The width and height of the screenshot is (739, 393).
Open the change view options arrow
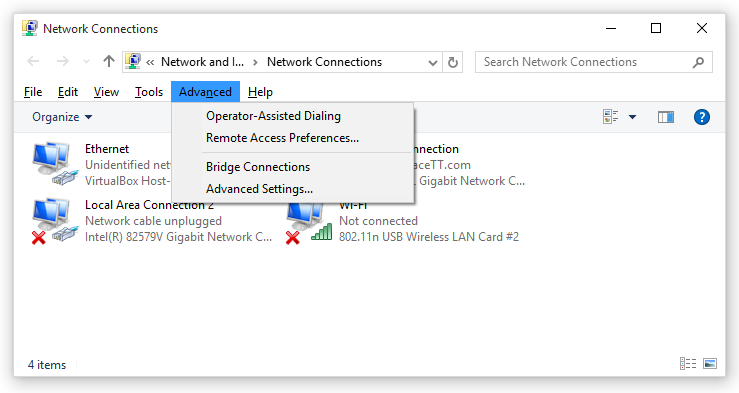[632, 117]
